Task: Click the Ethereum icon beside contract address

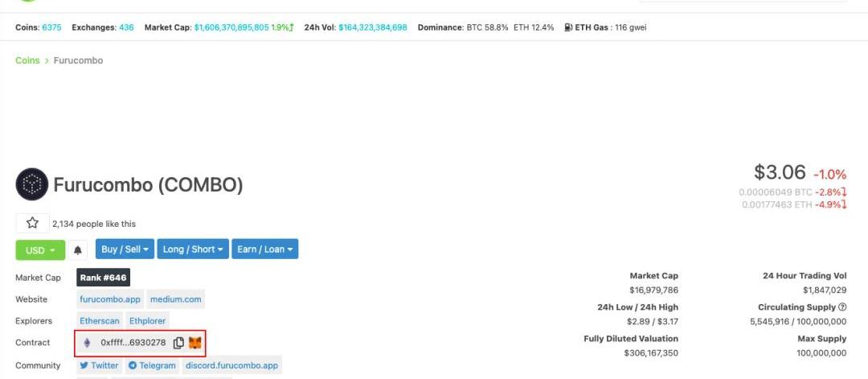Action: 88,343
